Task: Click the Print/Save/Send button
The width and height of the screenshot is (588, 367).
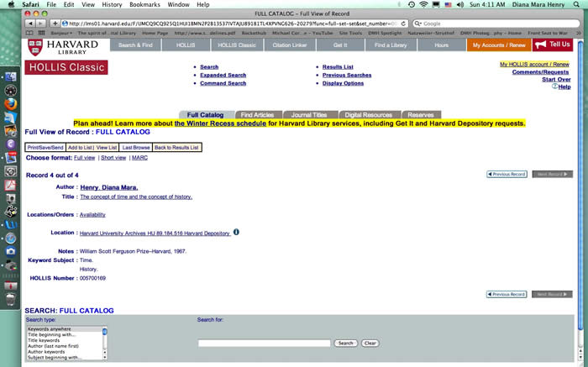Action: click(x=45, y=147)
